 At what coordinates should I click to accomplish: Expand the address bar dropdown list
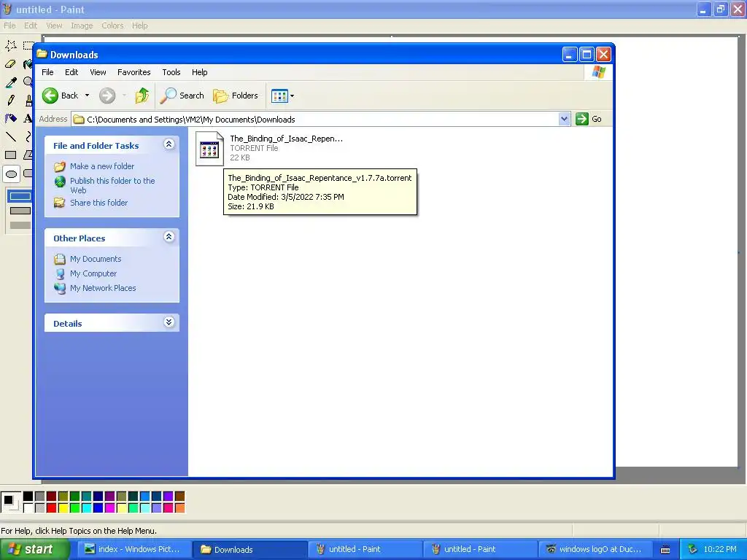click(x=564, y=119)
